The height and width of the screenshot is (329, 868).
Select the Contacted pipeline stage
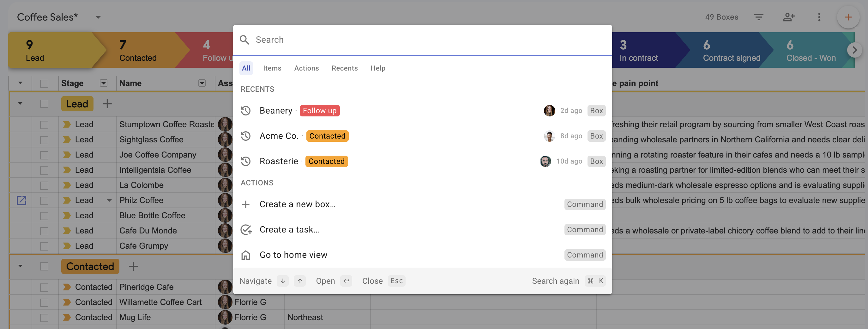coord(142,50)
